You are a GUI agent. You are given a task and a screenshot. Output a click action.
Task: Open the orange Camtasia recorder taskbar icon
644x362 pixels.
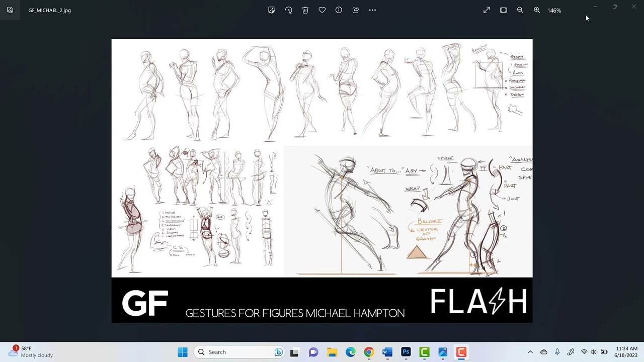coord(461,352)
